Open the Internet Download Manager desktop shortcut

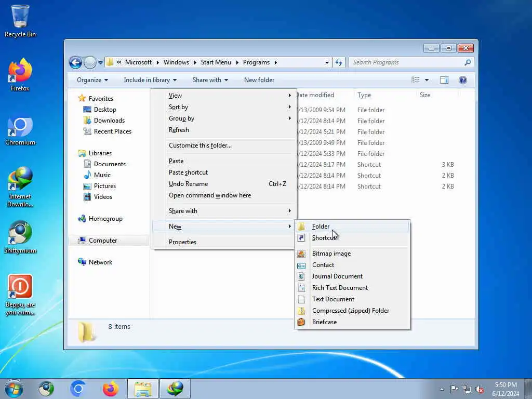click(20, 187)
